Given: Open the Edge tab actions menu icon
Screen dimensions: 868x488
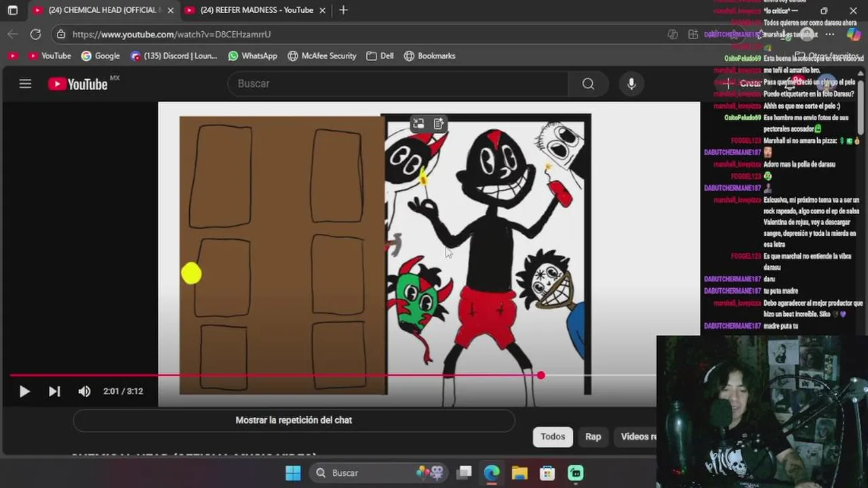Looking at the screenshot, I should (x=12, y=10).
